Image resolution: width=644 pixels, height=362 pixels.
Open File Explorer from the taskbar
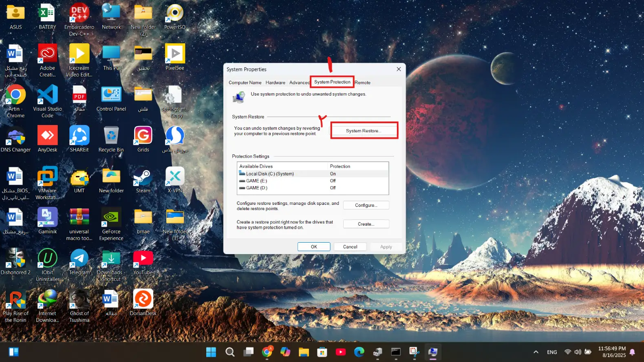tap(304, 352)
